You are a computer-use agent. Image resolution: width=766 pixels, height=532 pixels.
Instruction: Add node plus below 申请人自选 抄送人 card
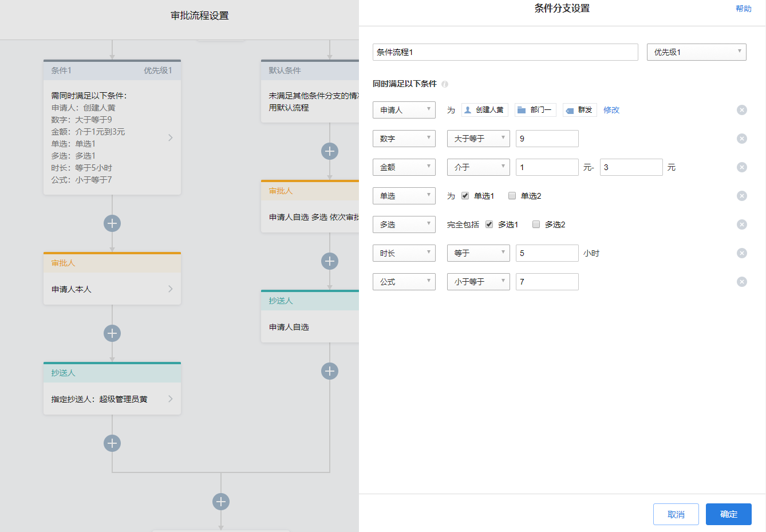click(x=330, y=371)
